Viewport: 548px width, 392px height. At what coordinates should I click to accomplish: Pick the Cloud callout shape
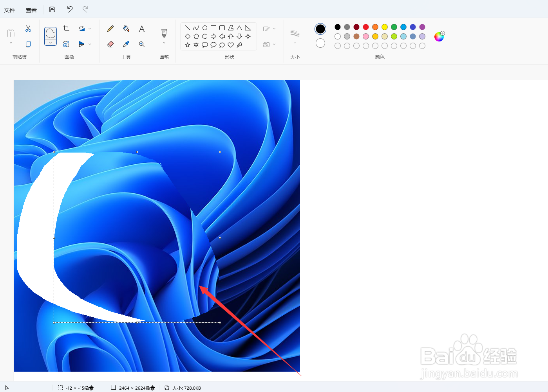coord(222,45)
